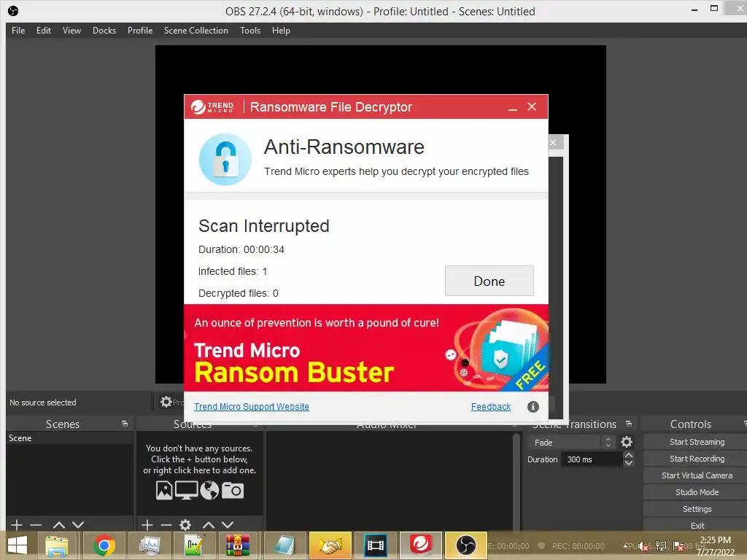
Task: Click Done in the Scan Interrupted dialog
Action: click(489, 281)
